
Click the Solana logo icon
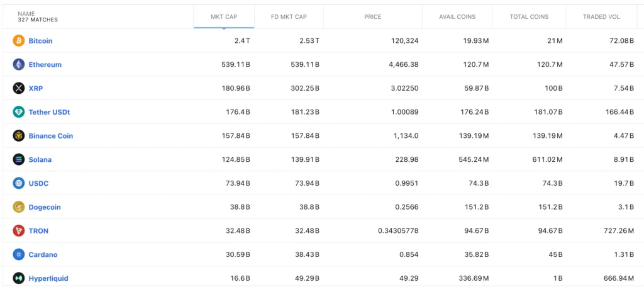tap(19, 159)
